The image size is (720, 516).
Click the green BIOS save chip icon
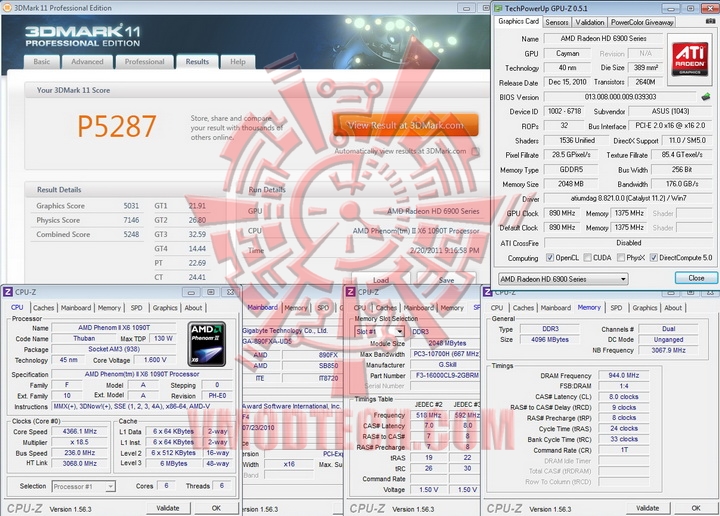click(706, 96)
